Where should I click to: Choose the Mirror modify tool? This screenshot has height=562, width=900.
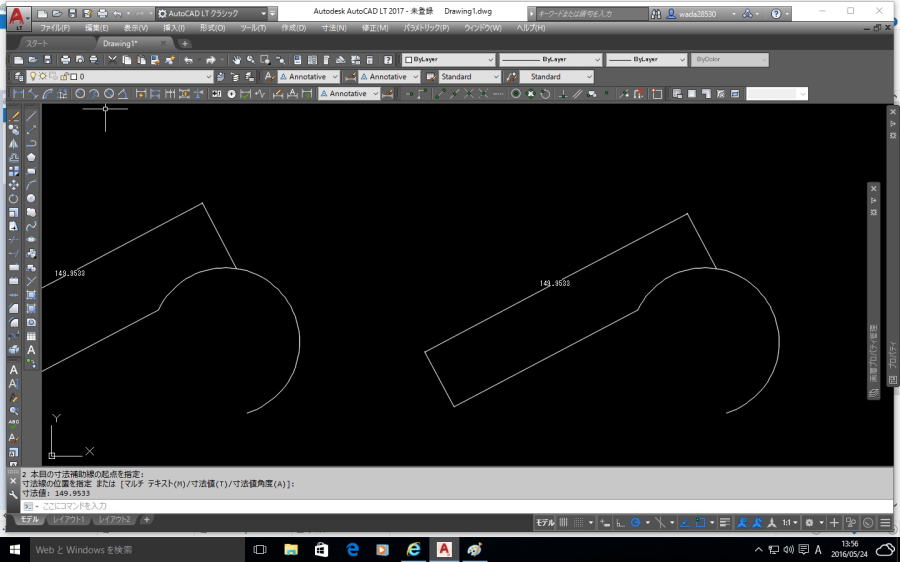click(x=14, y=144)
